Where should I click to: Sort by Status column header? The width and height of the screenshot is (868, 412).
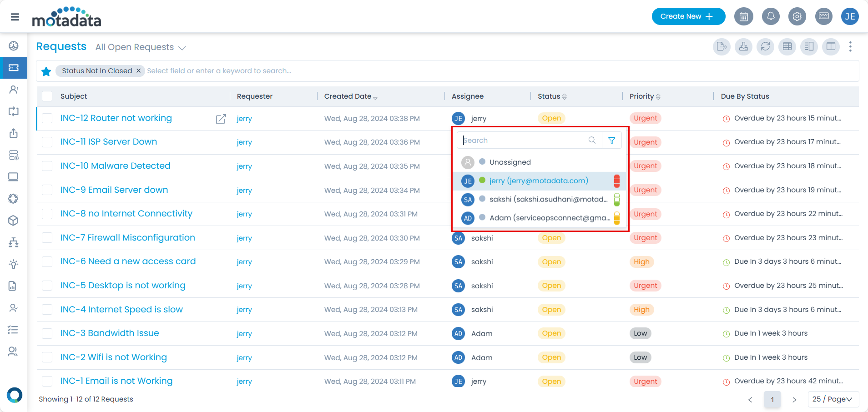point(552,96)
